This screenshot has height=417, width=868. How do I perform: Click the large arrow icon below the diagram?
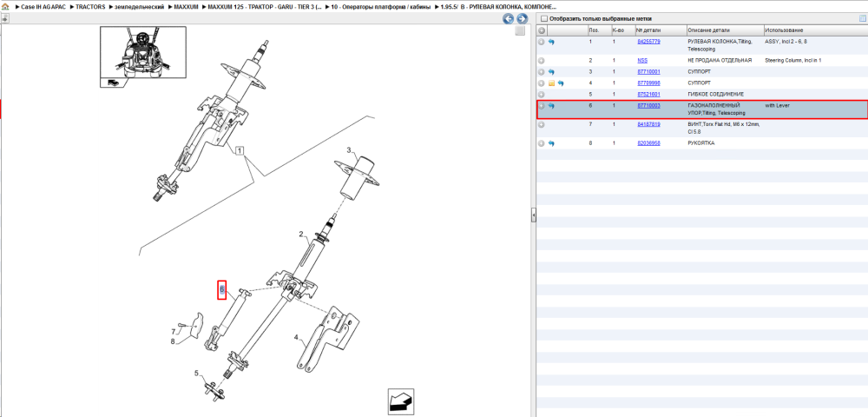[x=400, y=402]
